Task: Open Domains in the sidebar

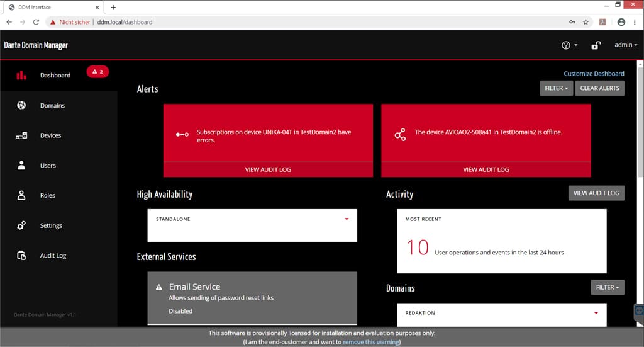Action: point(58,105)
